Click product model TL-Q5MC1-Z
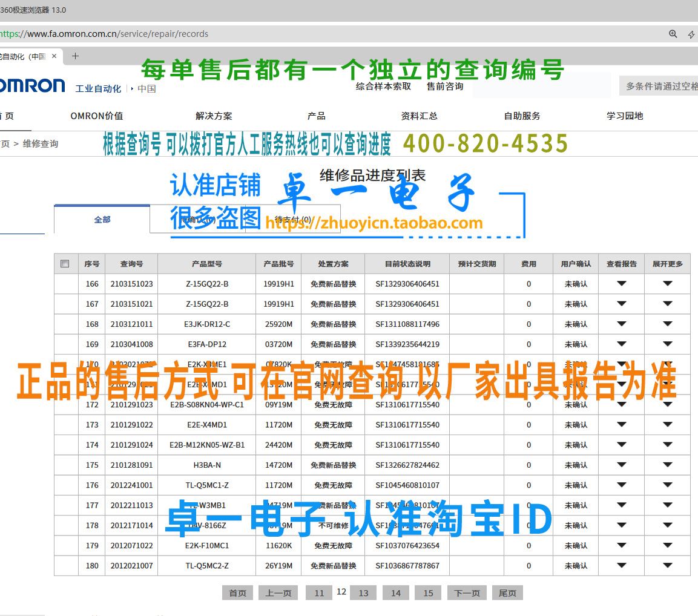 tap(207, 485)
